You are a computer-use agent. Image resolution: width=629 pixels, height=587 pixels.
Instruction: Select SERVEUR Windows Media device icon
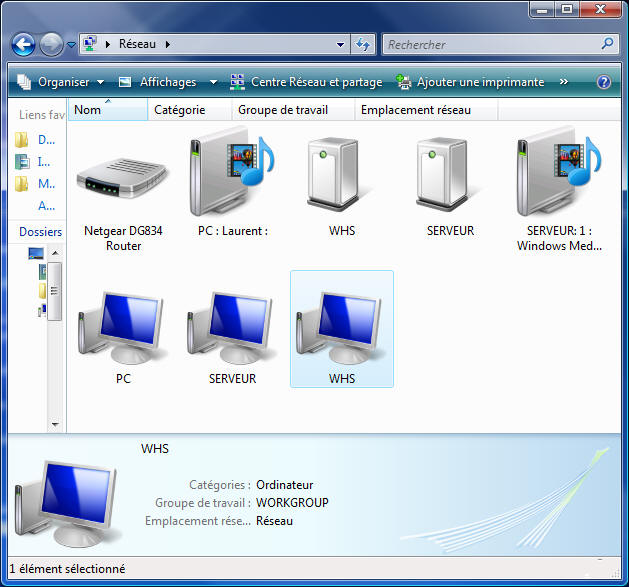tap(559, 178)
